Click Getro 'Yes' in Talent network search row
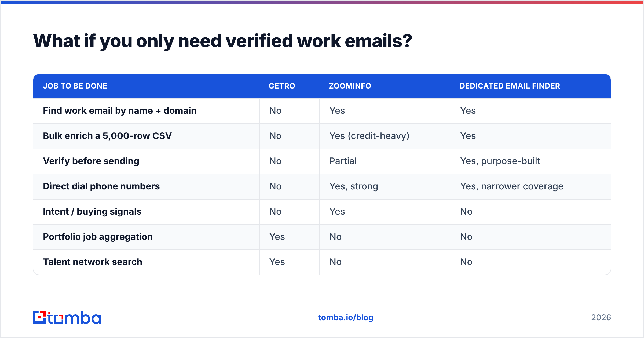This screenshot has width=644, height=338. (x=277, y=262)
